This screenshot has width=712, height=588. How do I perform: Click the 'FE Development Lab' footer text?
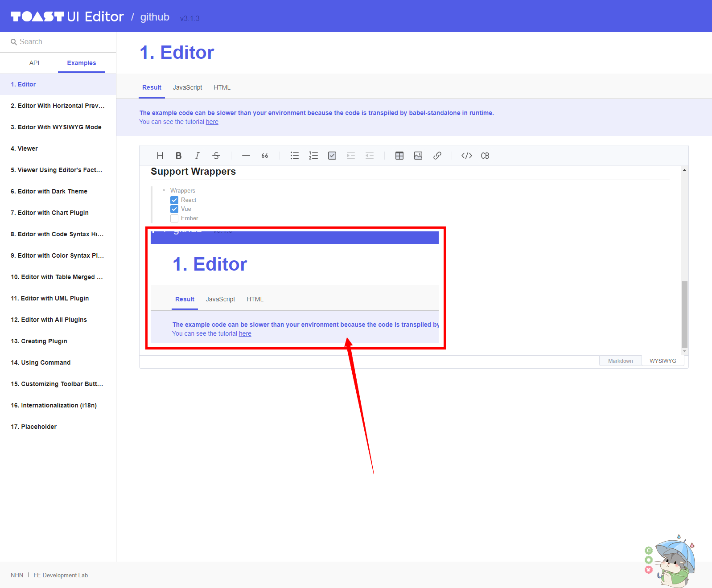click(x=61, y=575)
